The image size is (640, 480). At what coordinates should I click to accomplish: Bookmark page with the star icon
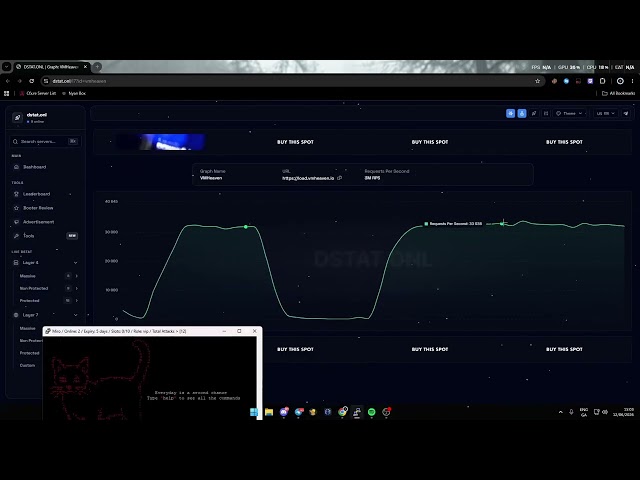[x=538, y=81]
